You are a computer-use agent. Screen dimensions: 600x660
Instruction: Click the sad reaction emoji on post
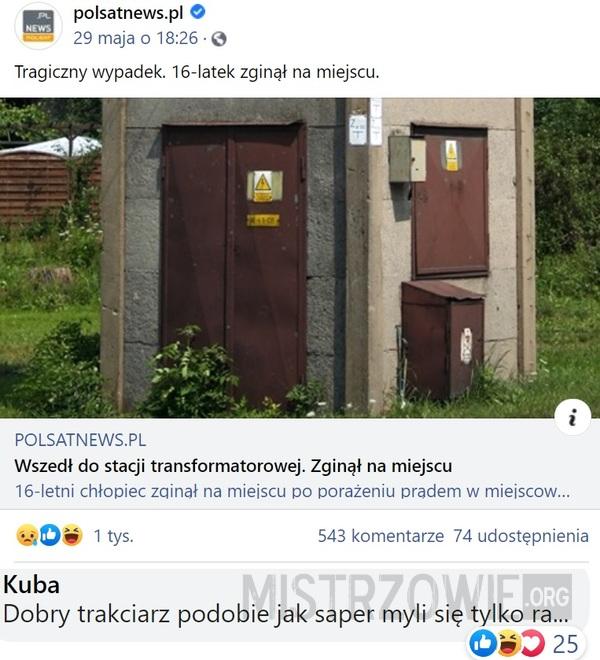coord(27,536)
